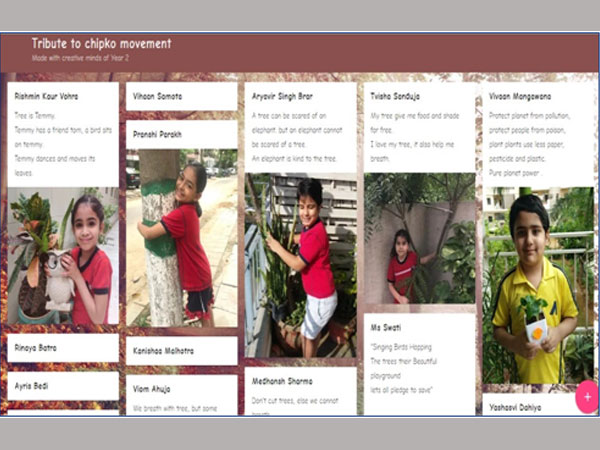Open the Vihaan Somata post
This screenshot has height=450, width=600.
coord(182,96)
